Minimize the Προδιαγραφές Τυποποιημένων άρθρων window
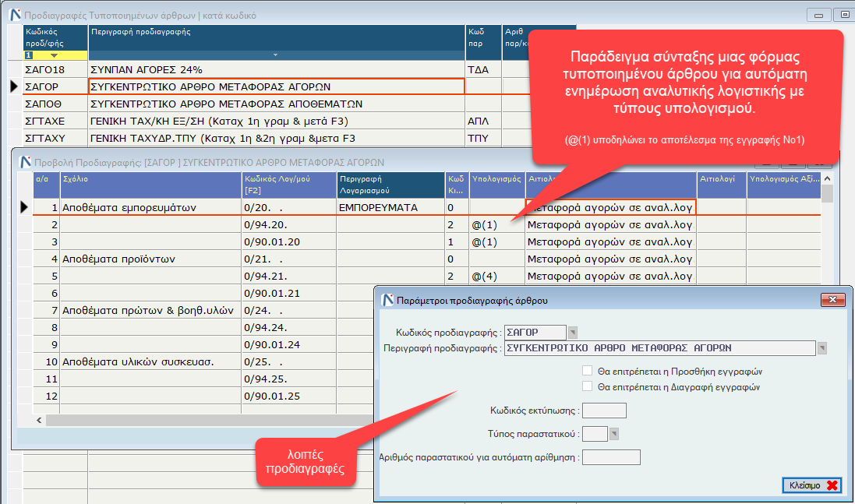Viewport: 855px width, 504px height. [x=818, y=15]
